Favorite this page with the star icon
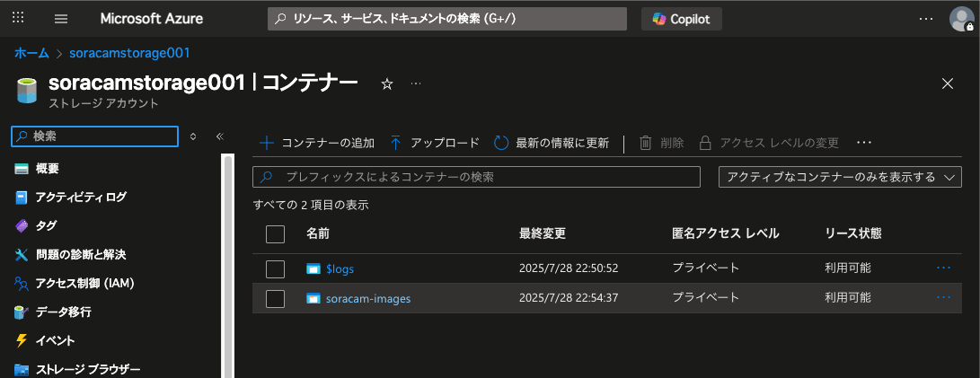The image size is (980, 378). [x=387, y=84]
